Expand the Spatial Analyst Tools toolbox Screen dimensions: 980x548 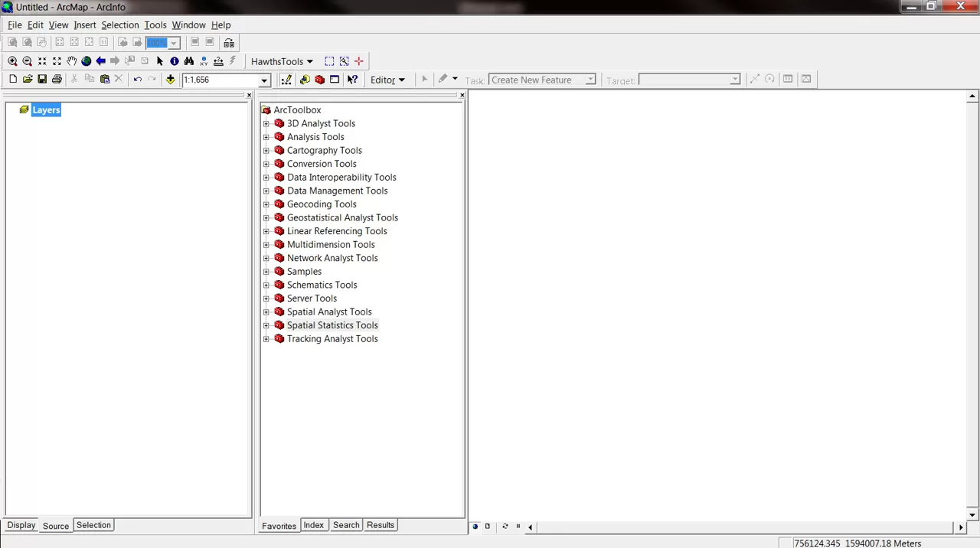tap(266, 312)
